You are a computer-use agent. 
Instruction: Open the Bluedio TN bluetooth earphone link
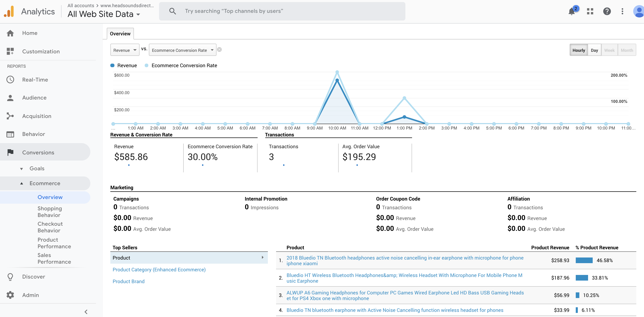(395, 310)
